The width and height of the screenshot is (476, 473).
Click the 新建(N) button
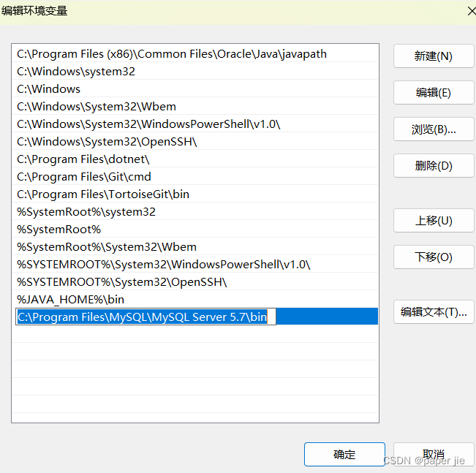434,56
